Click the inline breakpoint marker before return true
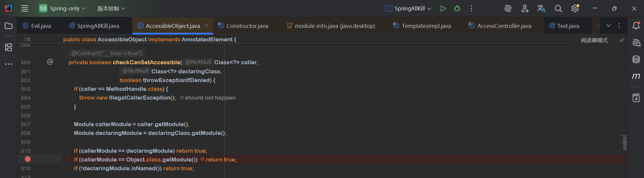The height and width of the screenshot is (178, 644). pyautogui.click(x=202, y=159)
